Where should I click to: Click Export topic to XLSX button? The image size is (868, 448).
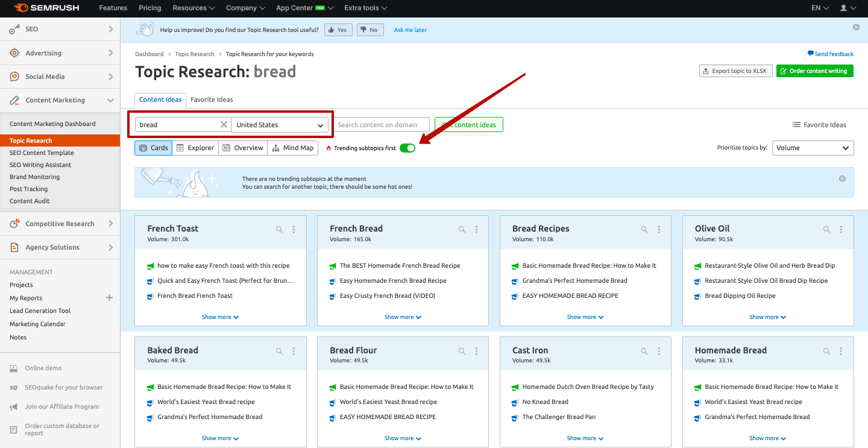coord(735,71)
